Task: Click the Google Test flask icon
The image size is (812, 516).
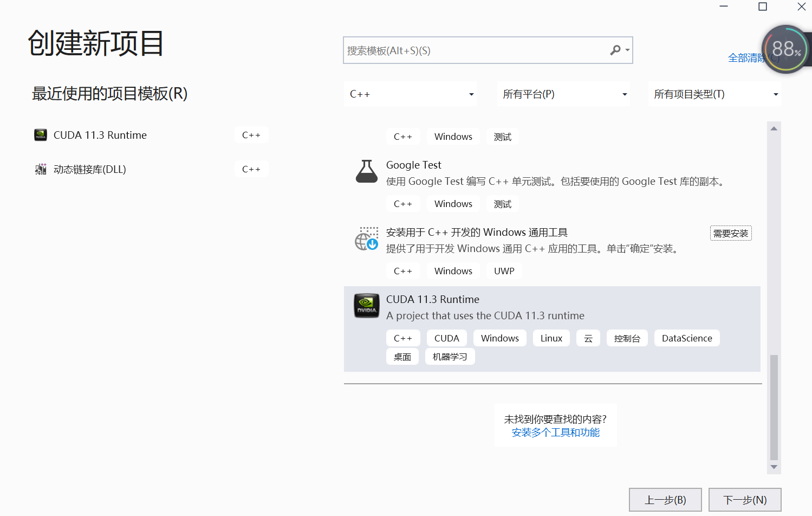Action: [366, 171]
